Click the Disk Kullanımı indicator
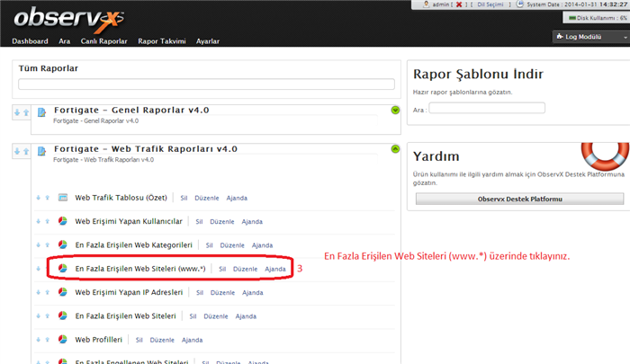Viewport: 630px width, 364px height. [x=597, y=18]
